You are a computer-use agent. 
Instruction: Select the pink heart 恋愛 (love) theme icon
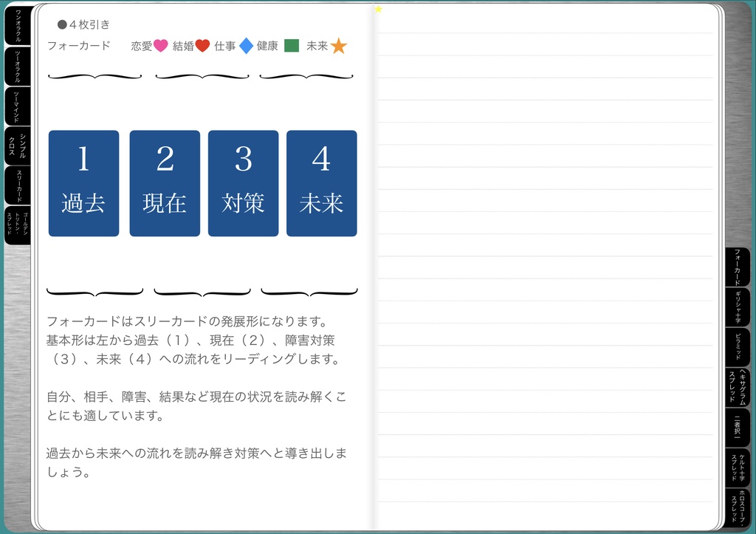[x=159, y=45]
